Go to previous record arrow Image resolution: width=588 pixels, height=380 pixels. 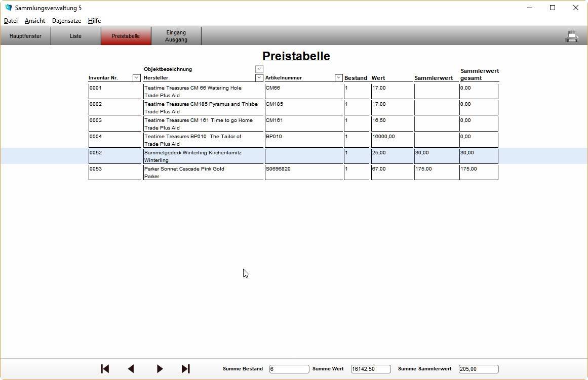click(131, 369)
